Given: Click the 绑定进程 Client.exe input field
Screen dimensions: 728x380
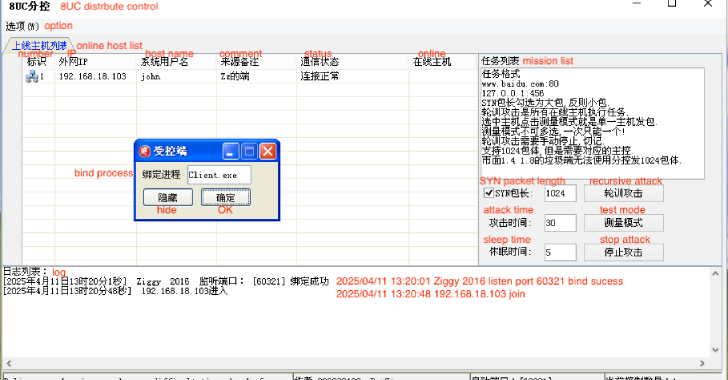Looking at the screenshot, I should click(219, 175).
